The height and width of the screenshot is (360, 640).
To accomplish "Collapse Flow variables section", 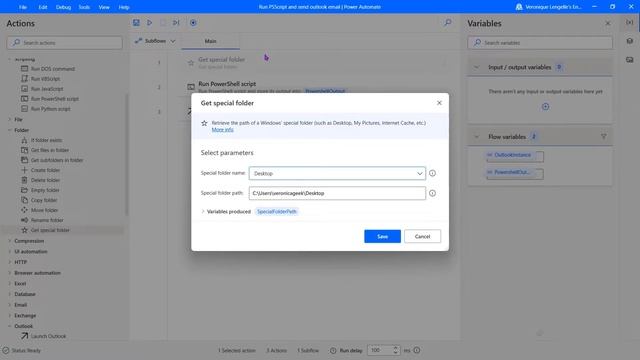I will [476, 137].
